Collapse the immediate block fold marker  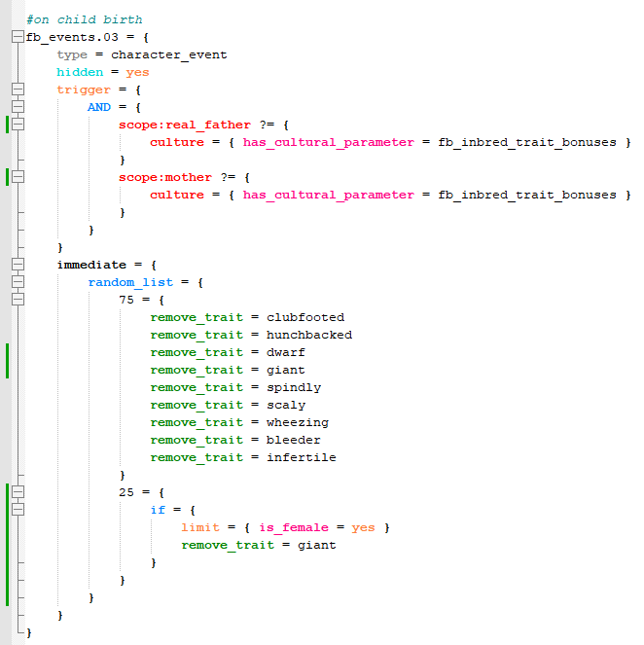click(x=18, y=265)
